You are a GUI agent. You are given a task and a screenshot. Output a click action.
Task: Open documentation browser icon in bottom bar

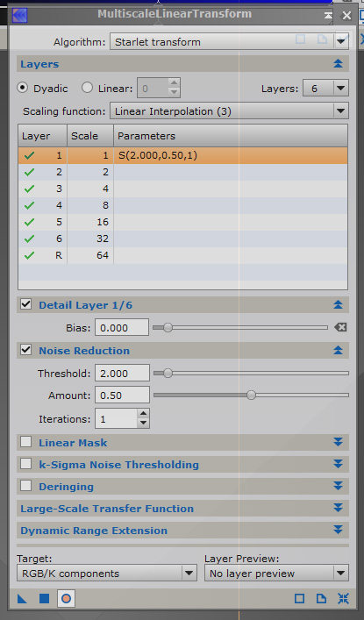pos(321,599)
